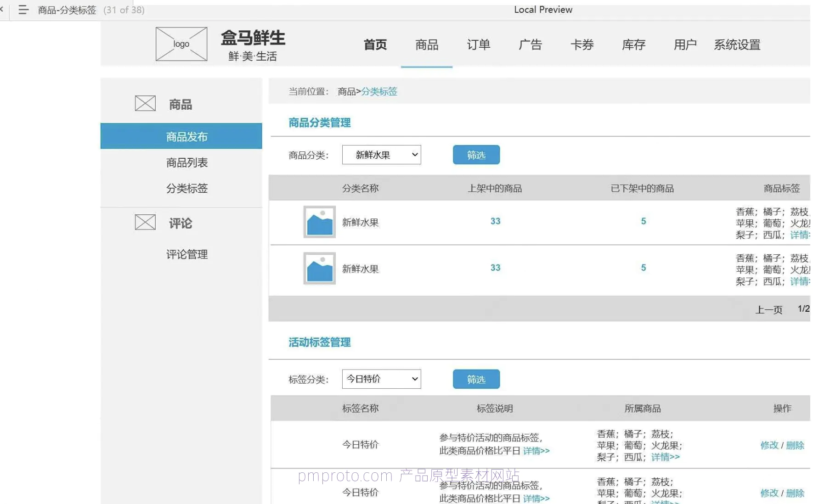
Task: Collapse panel using the top-left back arrow
Action: [x=2, y=9]
